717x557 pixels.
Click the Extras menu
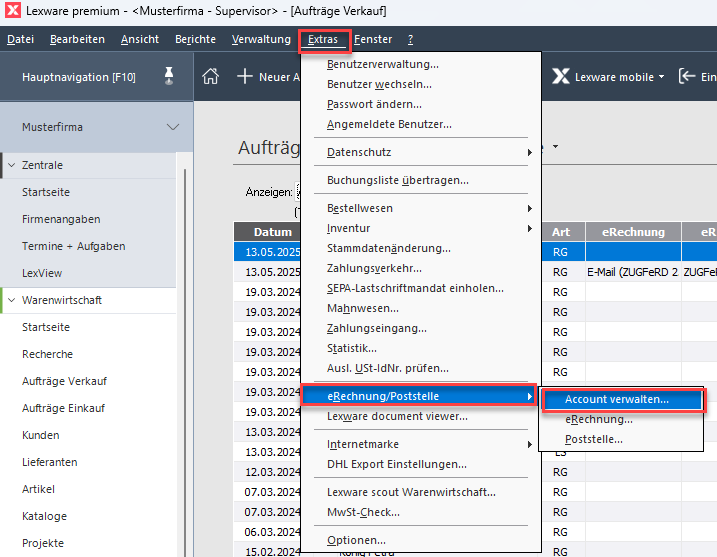click(x=323, y=40)
